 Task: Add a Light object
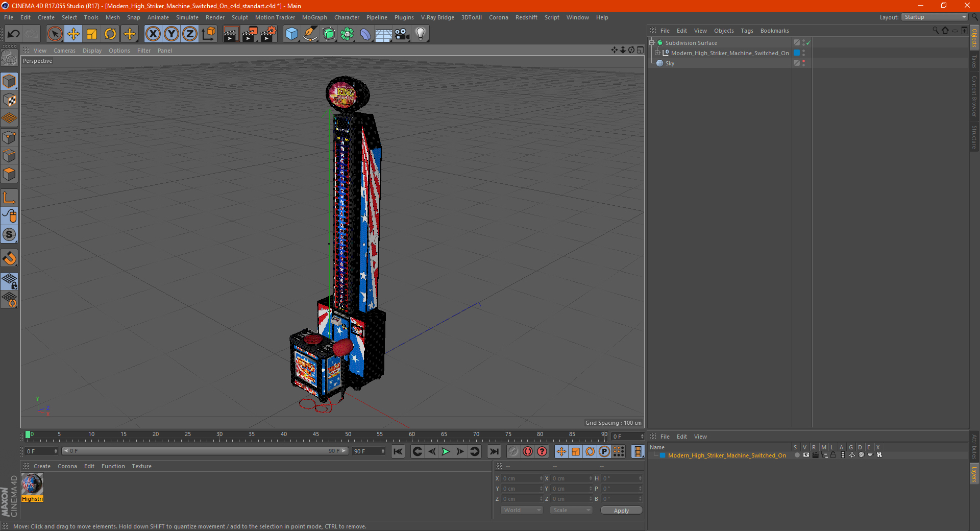pyautogui.click(x=421, y=34)
